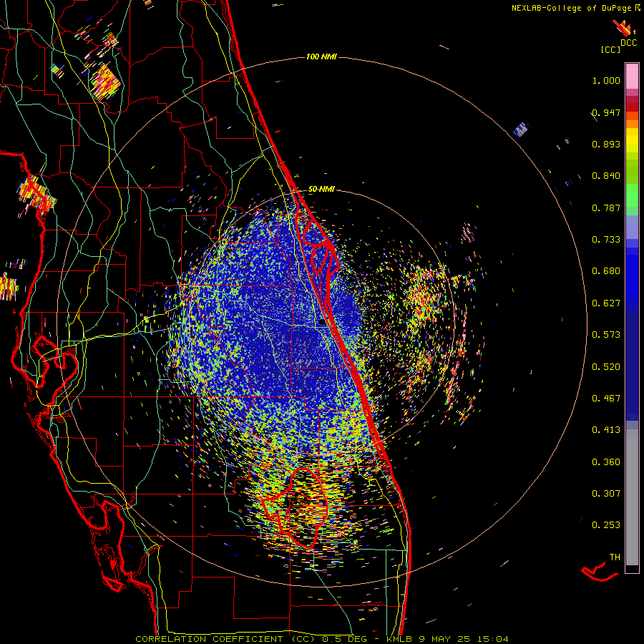
Task: Click the 0.840 color scale value
Action: tap(606, 176)
